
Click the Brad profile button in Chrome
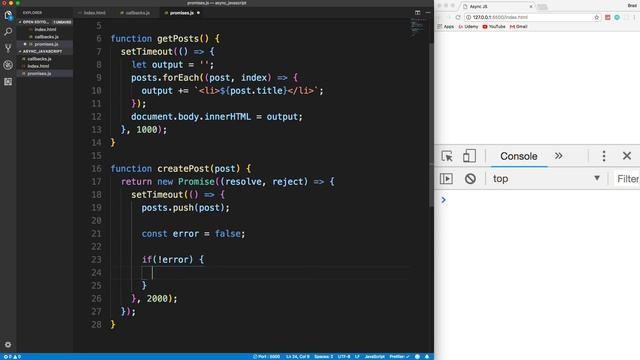(632, 6)
